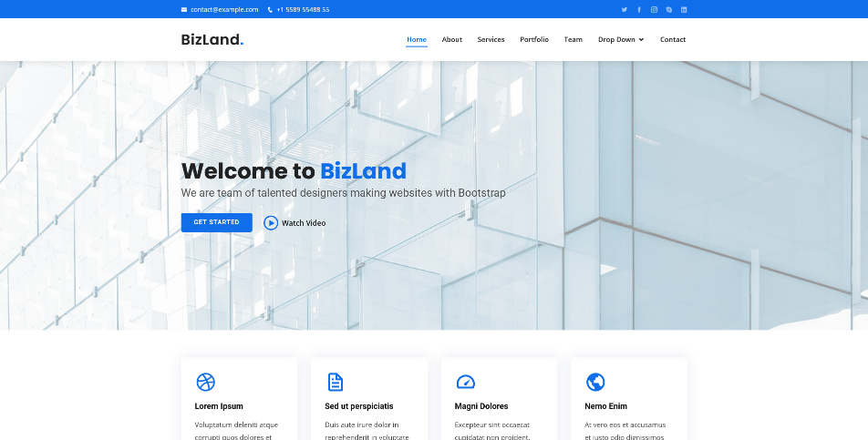The image size is (868, 440).
Task: Open the Team nav item
Action: pos(573,40)
